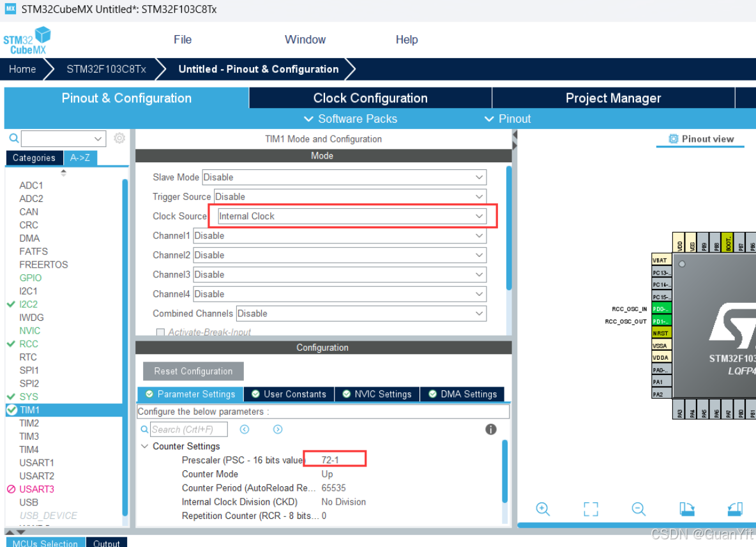Click the Mode panel vertical scrollbar

click(509, 227)
